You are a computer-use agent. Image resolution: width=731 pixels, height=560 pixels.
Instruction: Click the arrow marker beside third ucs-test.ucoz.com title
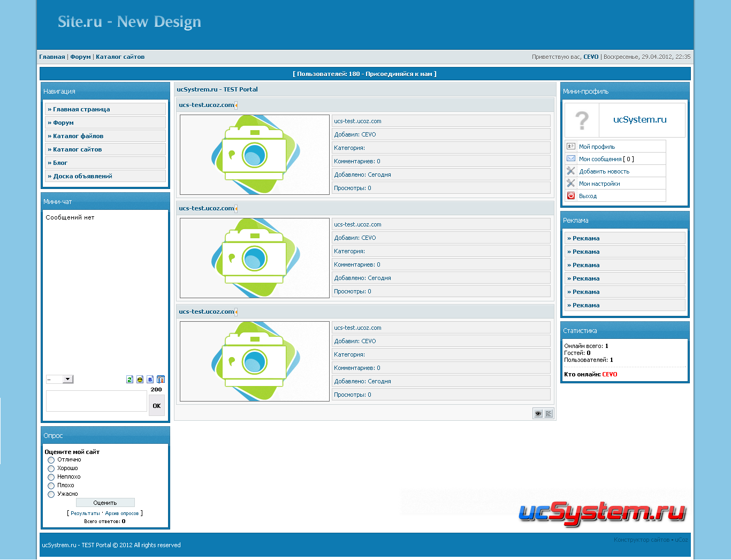(x=236, y=312)
